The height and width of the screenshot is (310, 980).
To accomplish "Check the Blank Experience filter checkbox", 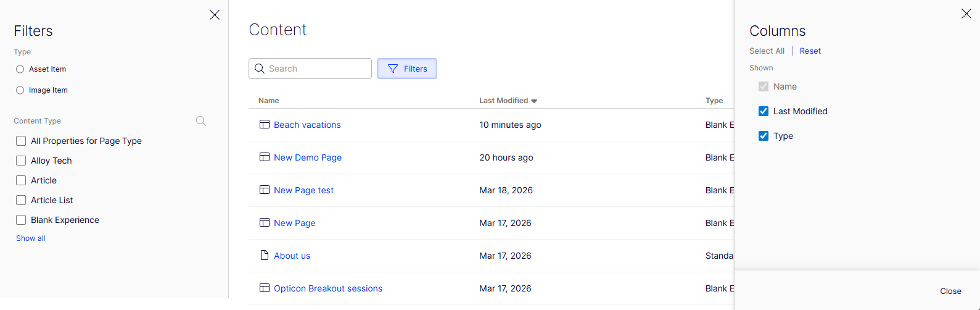I will (21, 220).
